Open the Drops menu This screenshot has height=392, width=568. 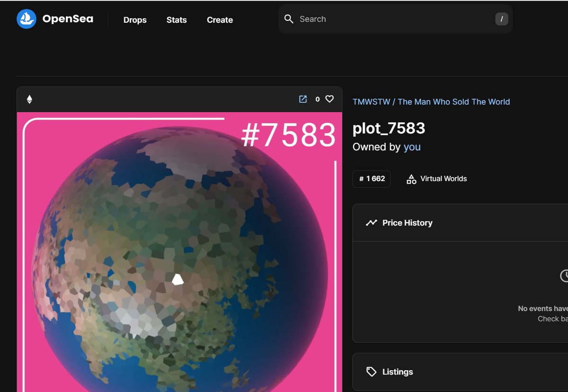pos(135,20)
